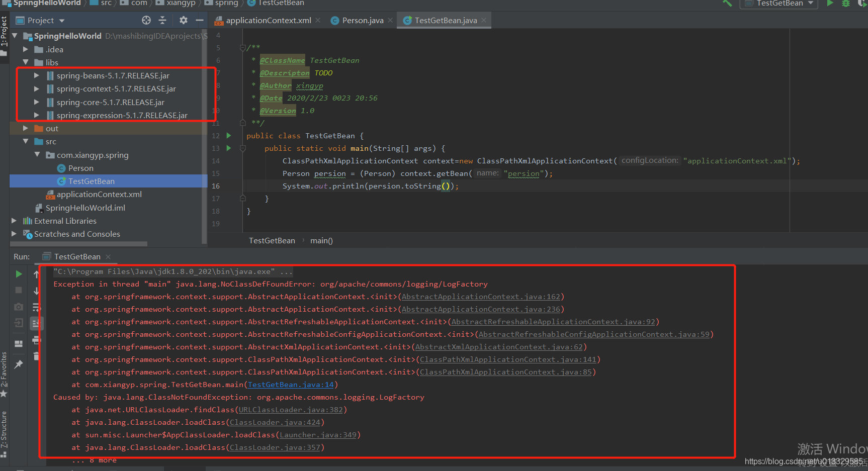Open Project panel settings gear
This screenshot has height=471, width=868.
pyautogui.click(x=184, y=20)
